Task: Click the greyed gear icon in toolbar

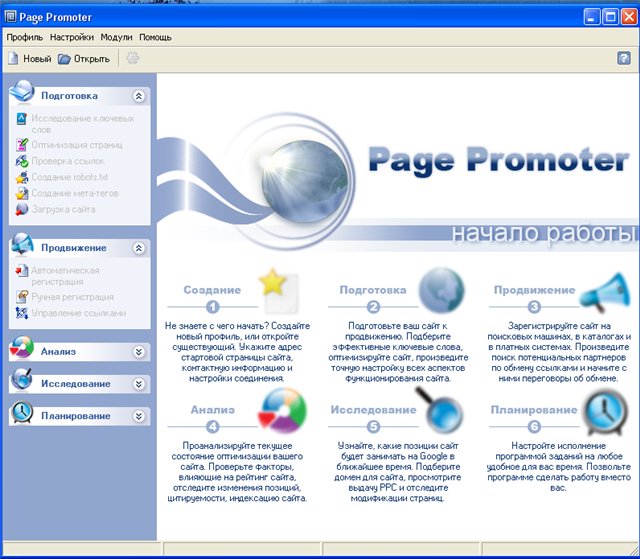Action: 132,58
